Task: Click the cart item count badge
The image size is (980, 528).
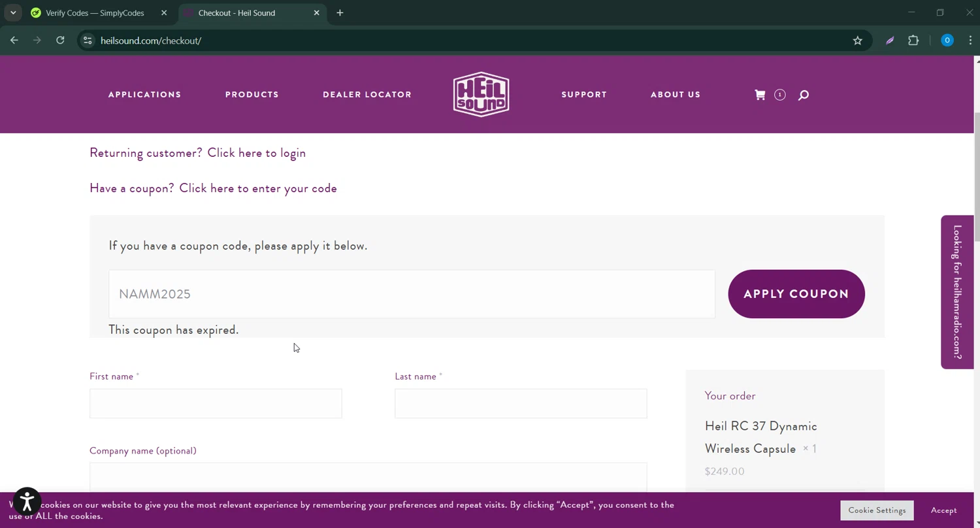Action: point(779,95)
